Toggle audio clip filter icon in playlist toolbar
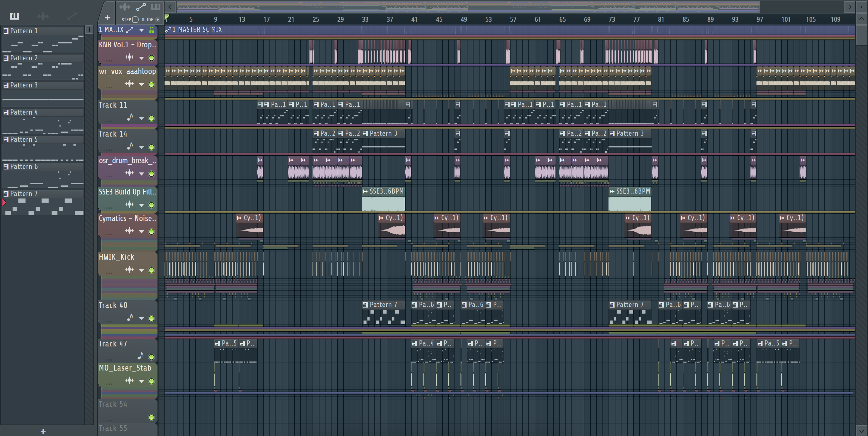This screenshot has width=868, height=436. (125, 7)
